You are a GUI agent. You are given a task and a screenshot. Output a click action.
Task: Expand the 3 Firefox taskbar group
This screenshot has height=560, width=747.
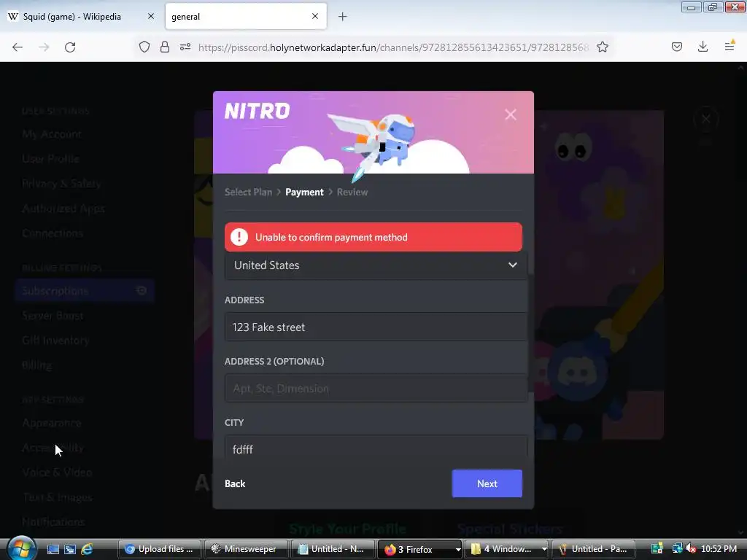click(419, 549)
